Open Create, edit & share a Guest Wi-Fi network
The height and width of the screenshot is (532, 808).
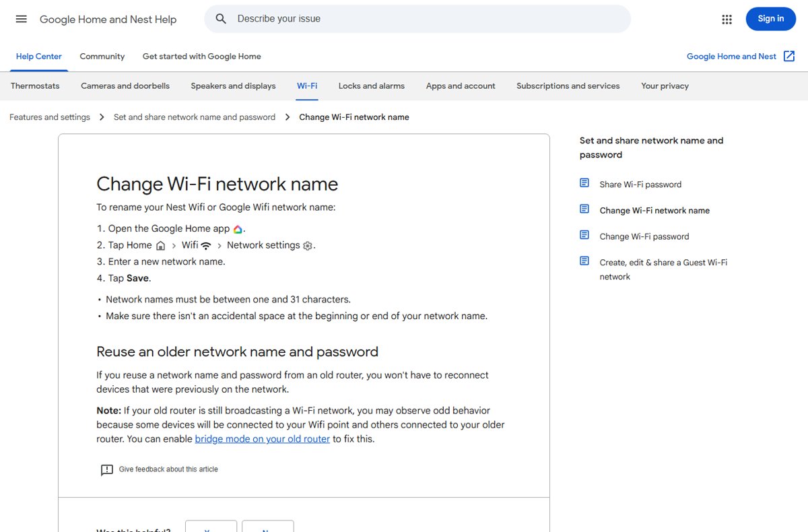(663, 269)
